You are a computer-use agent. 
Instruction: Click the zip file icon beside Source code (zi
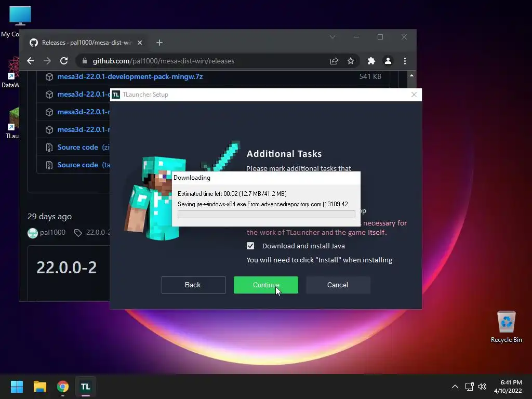coord(49,148)
